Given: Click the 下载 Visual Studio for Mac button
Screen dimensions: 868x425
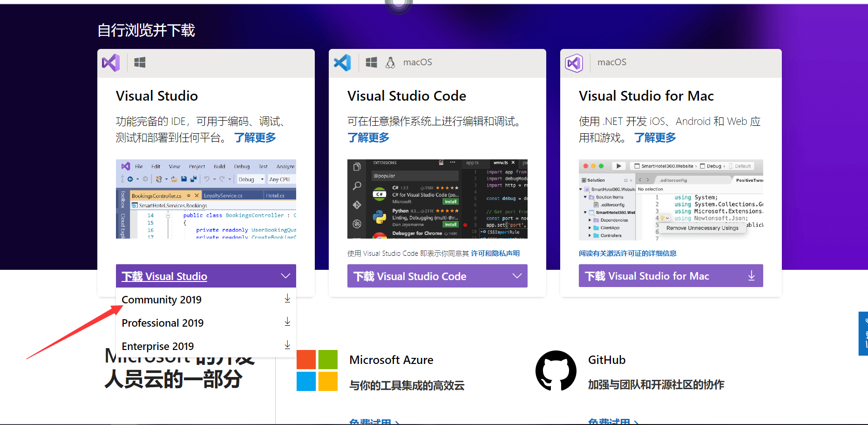Looking at the screenshot, I should click(671, 276).
